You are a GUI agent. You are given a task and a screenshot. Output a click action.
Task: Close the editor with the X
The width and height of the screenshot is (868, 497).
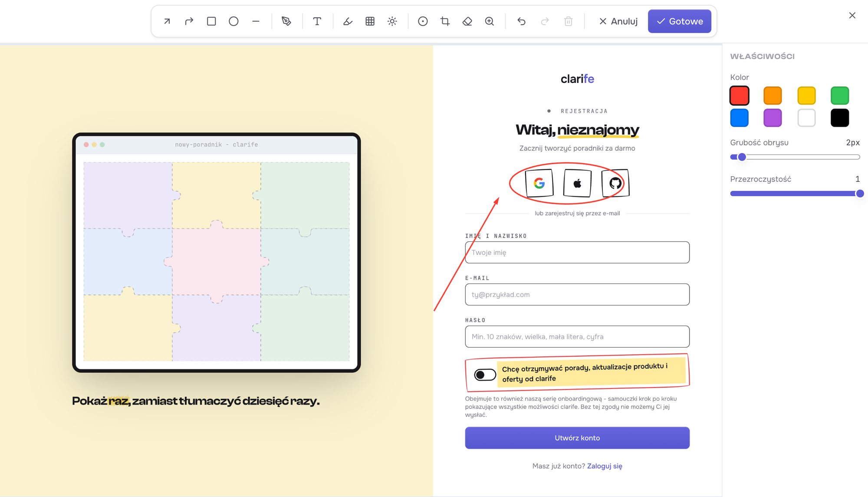point(852,16)
